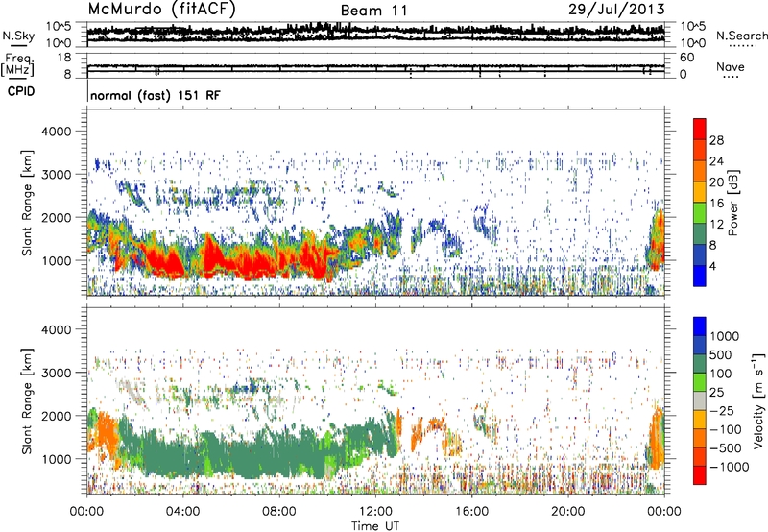
Task: Click the light green 12-16 dB power swatch
Action: point(700,213)
